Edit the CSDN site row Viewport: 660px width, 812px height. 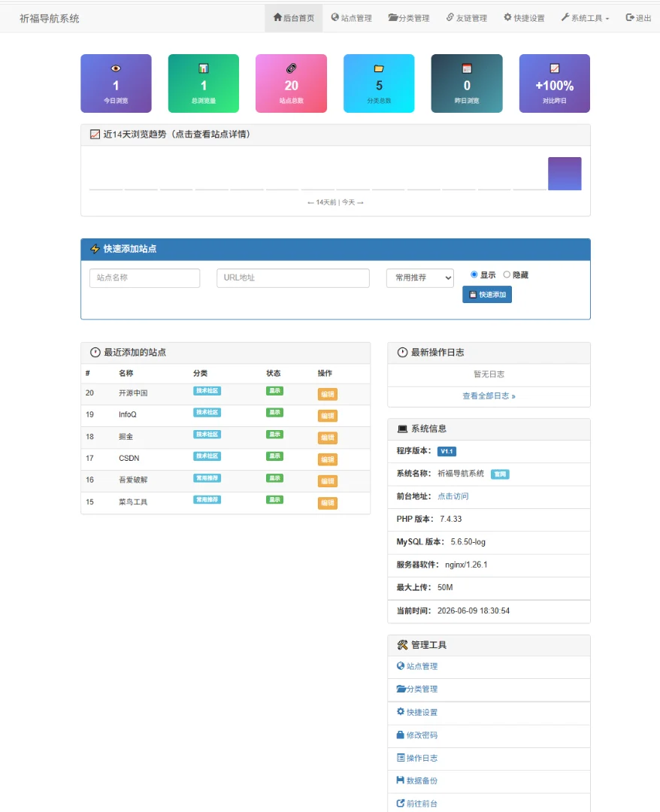328,459
